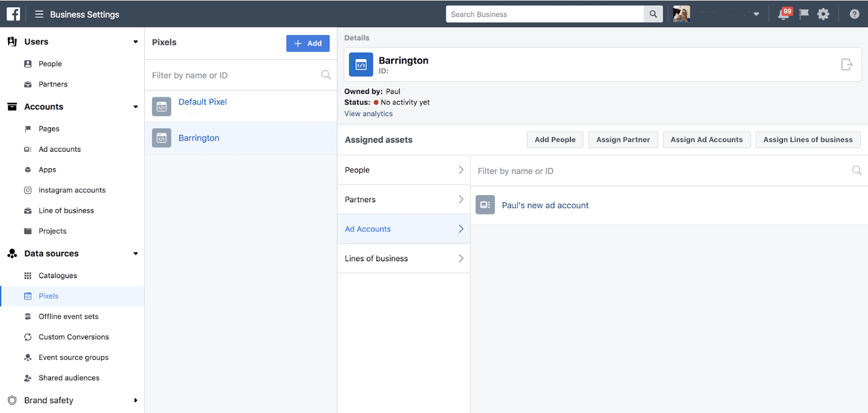
Task: Open the Ad Accounts assigned assets tab
Action: (x=404, y=229)
